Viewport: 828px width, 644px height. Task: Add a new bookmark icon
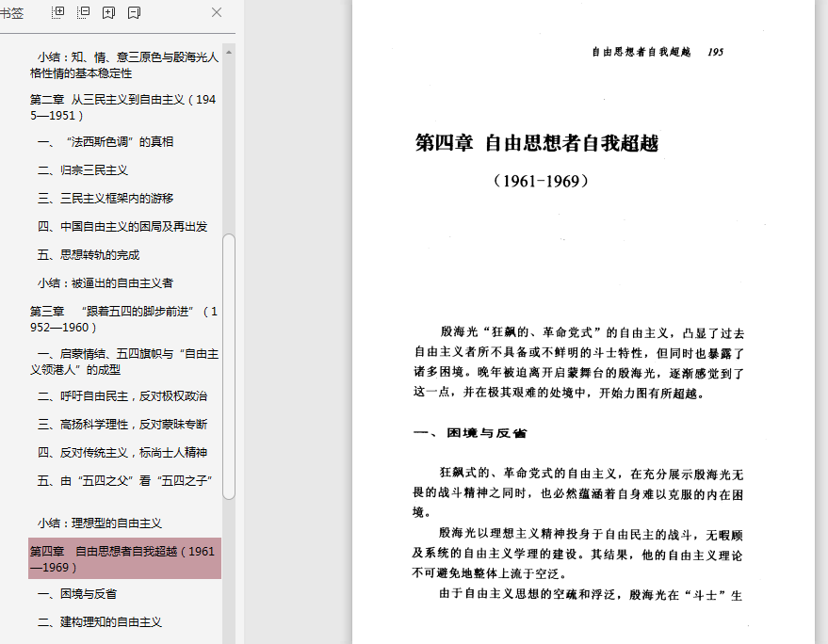(108, 12)
